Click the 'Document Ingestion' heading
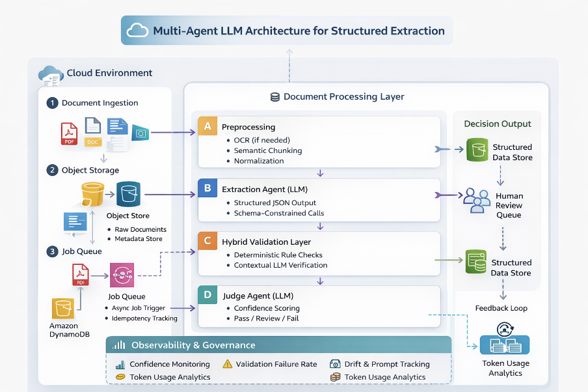Viewport: 588px width, 392px height. click(x=100, y=103)
